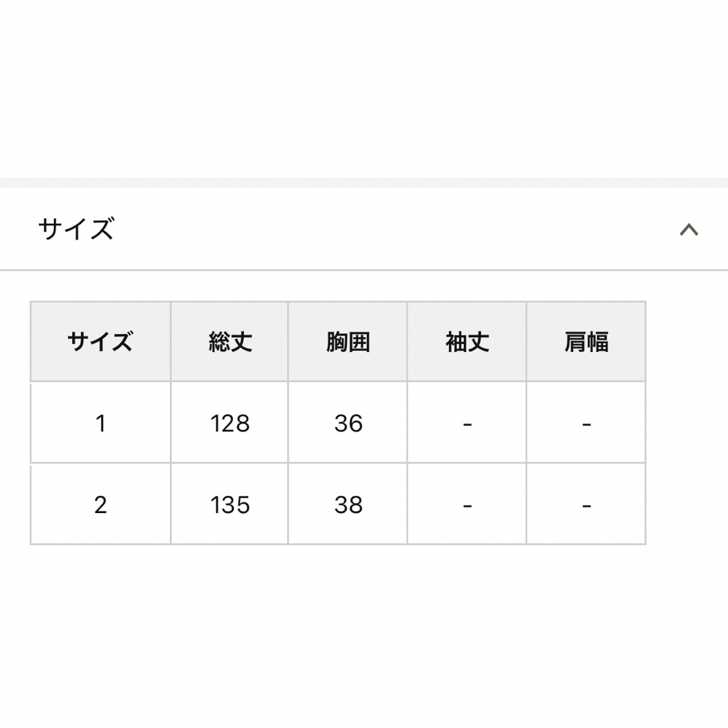The height and width of the screenshot is (728, 728).
Task: Click size 1 row label
Action: [100, 423]
